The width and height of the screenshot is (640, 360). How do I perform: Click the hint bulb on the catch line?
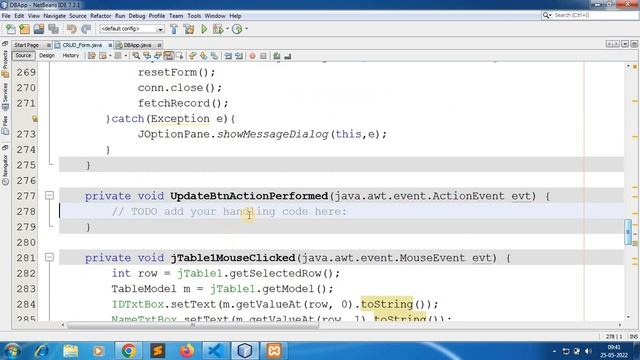pos(34,119)
